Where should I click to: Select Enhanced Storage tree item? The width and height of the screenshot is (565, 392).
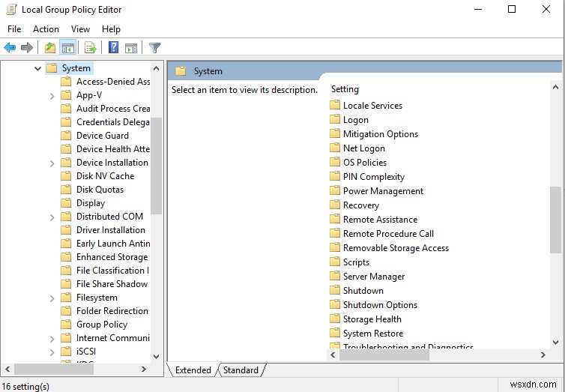point(112,257)
